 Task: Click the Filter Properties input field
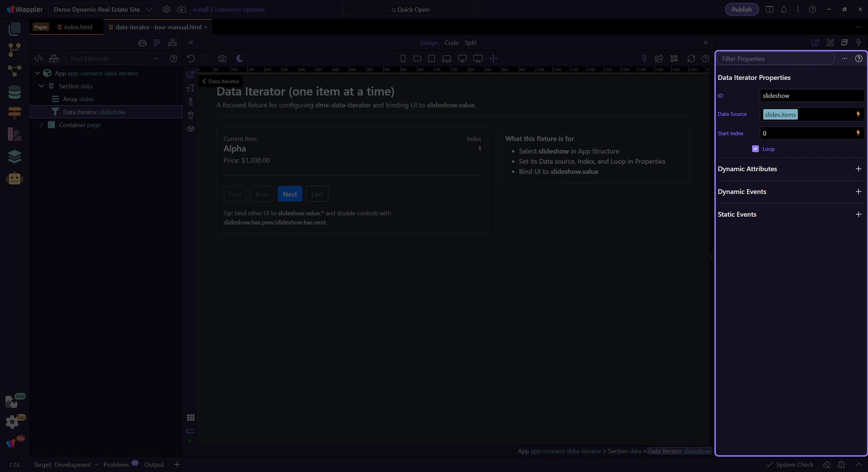(775, 59)
